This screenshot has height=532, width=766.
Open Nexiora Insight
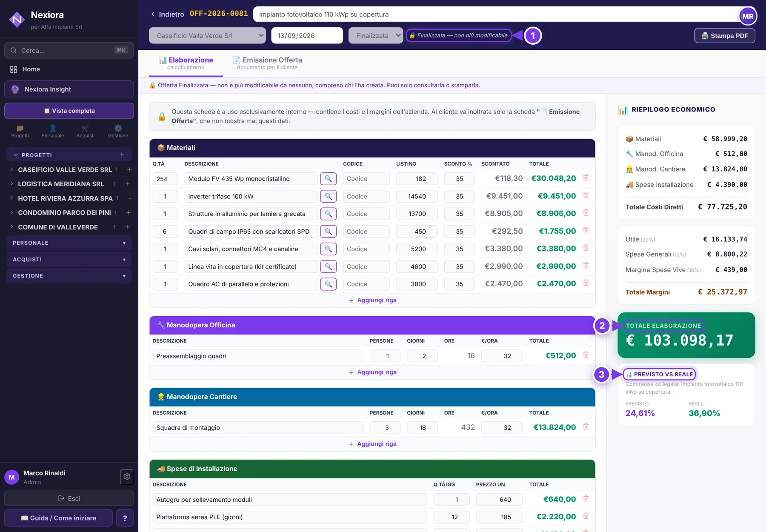[69, 89]
